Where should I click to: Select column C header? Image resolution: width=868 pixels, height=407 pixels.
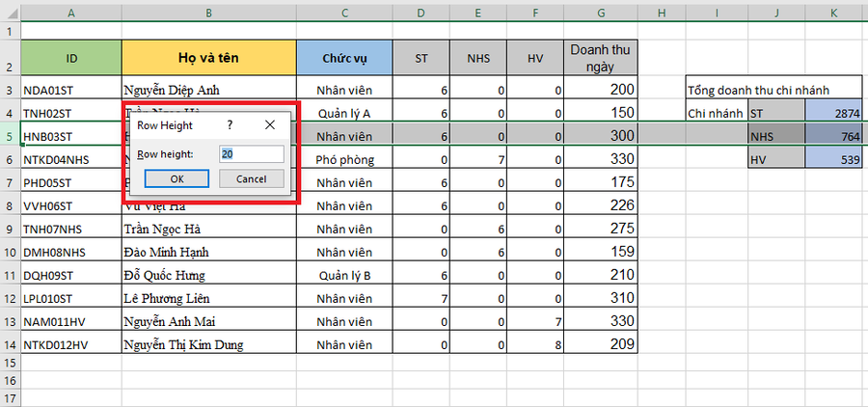(x=344, y=12)
